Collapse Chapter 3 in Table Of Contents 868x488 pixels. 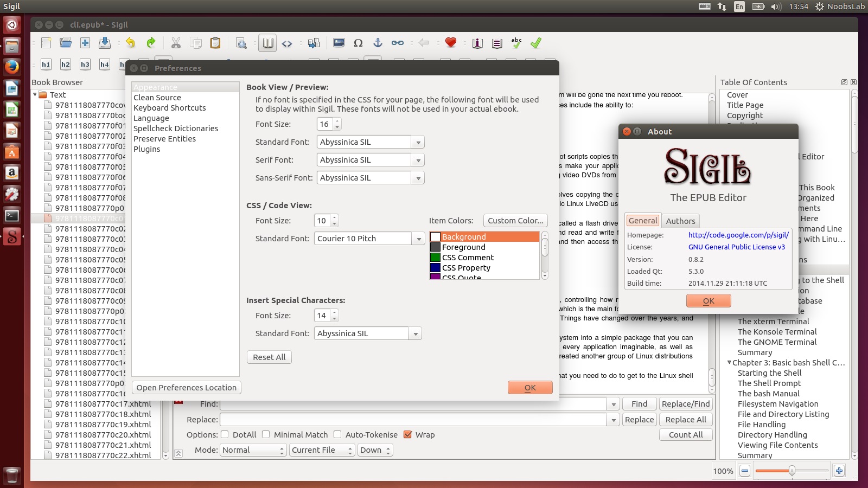click(x=729, y=362)
